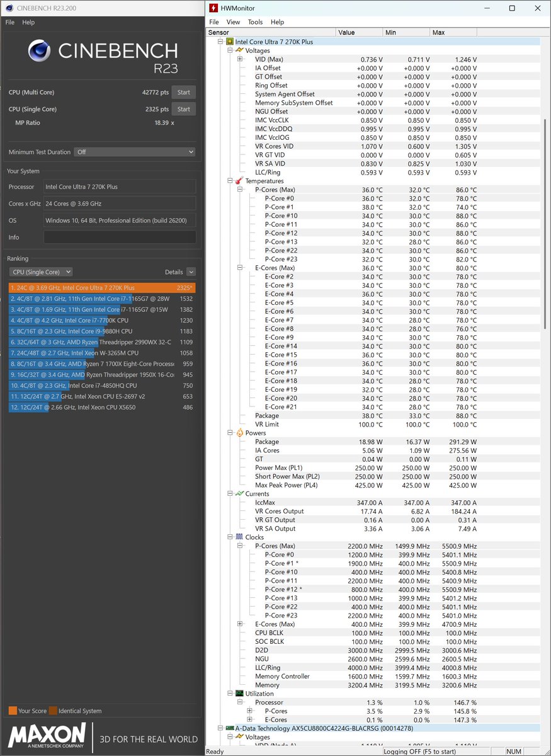Collapse the Currents section
Image resolution: width=551 pixels, height=756 pixels.
(x=230, y=494)
